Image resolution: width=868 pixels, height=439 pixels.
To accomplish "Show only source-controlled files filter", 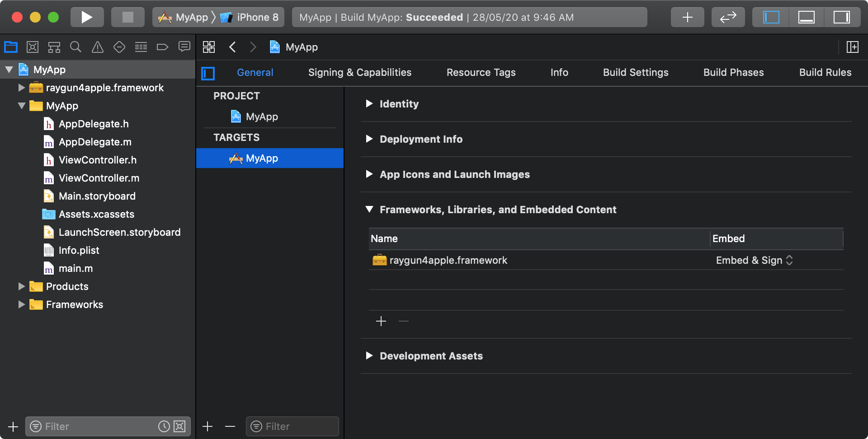I will point(179,426).
